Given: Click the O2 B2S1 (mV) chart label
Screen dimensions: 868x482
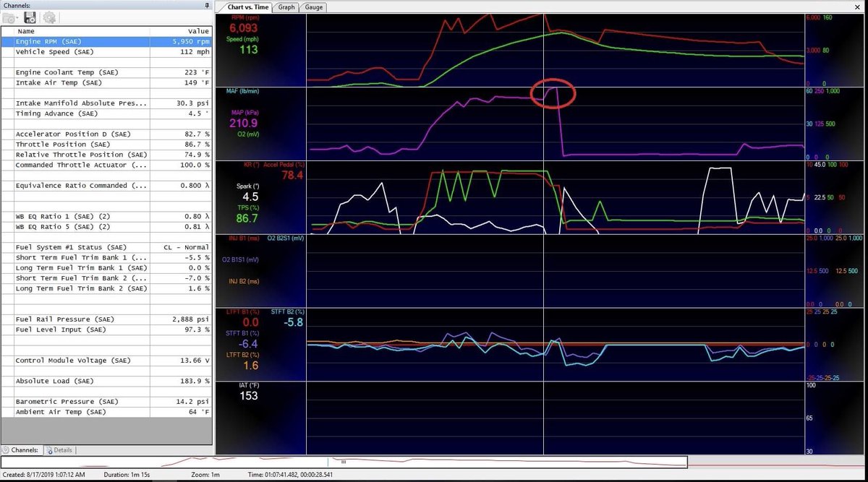Looking at the screenshot, I should point(284,238).
